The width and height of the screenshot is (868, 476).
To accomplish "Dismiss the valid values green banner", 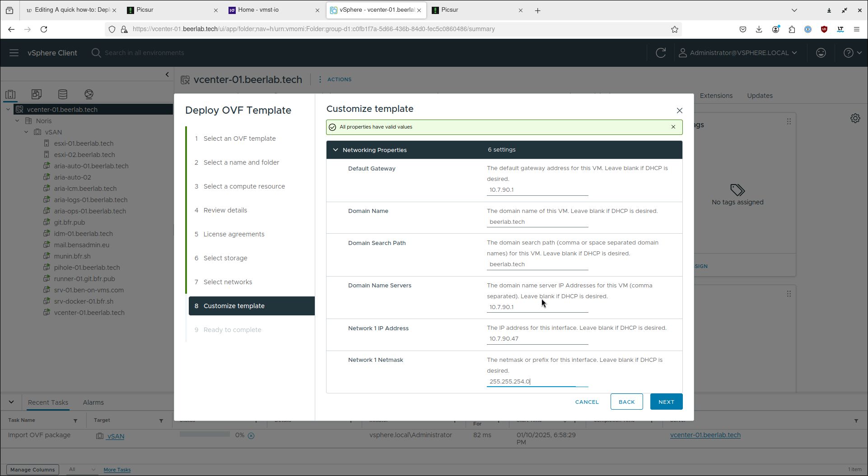I will tap(673, 127).
